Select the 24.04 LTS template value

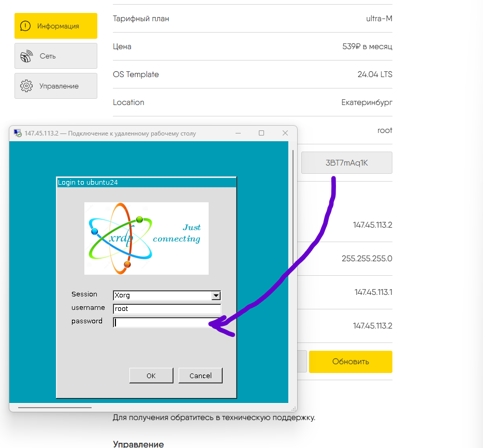coord(375,74)
